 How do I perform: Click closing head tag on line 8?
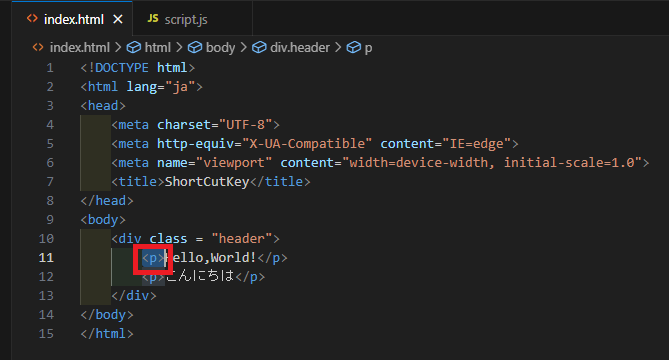107,200
